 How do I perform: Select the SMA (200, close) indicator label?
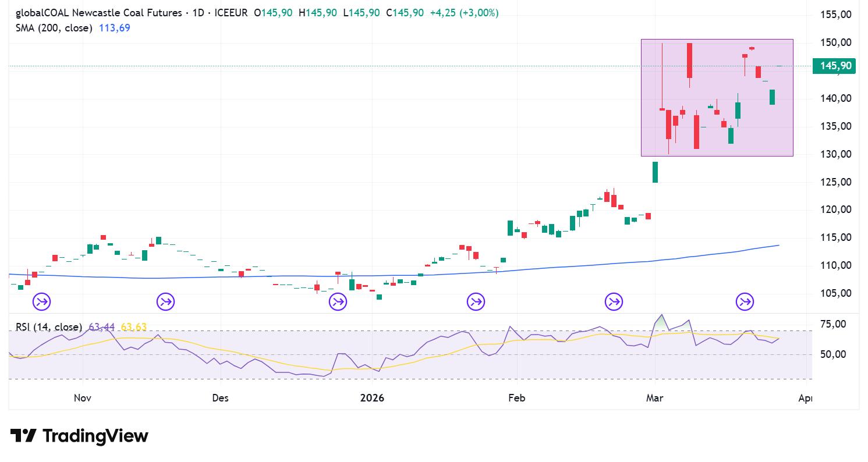click(54, 28)
